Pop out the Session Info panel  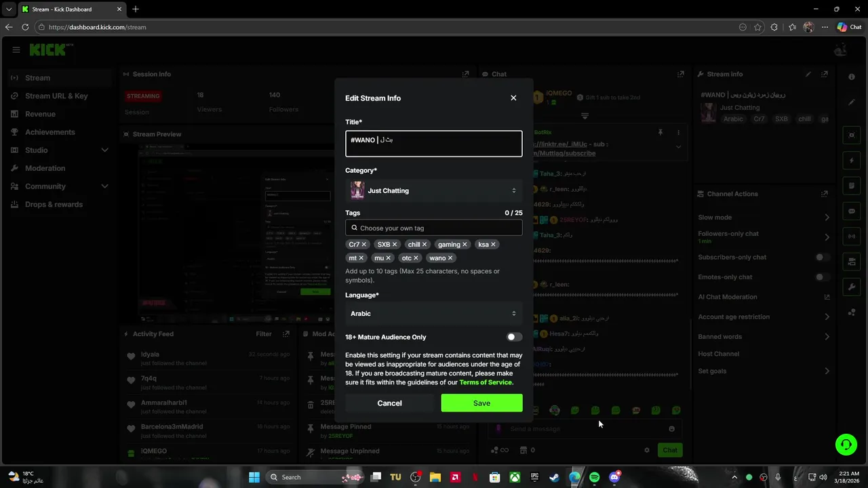466,74
